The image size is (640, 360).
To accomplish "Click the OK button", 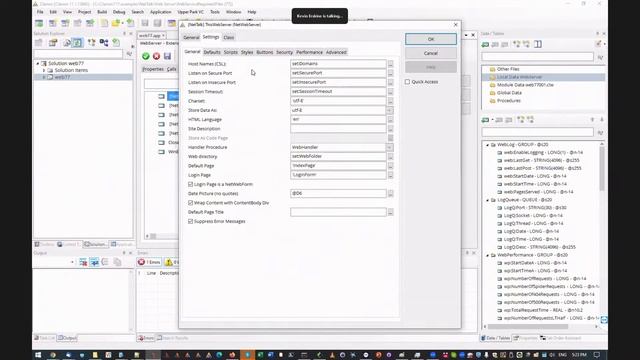I will pyautogui.click(x=431, y=39).
